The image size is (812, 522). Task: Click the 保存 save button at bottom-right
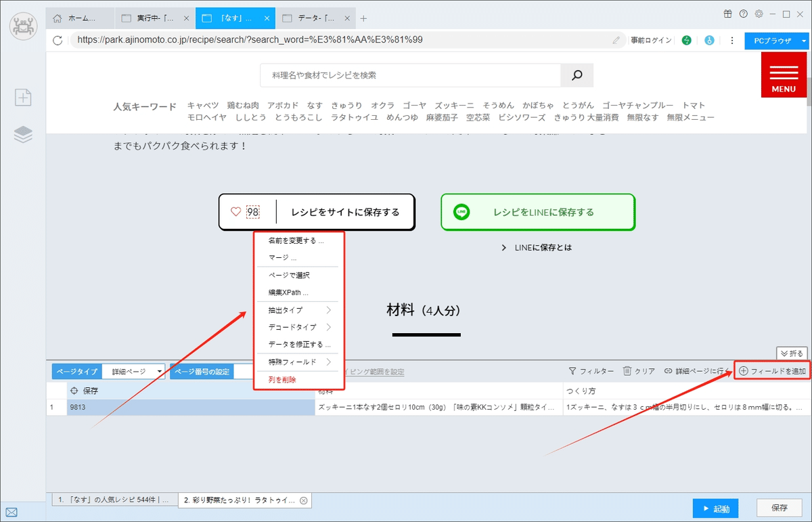(x=780, y=508)
